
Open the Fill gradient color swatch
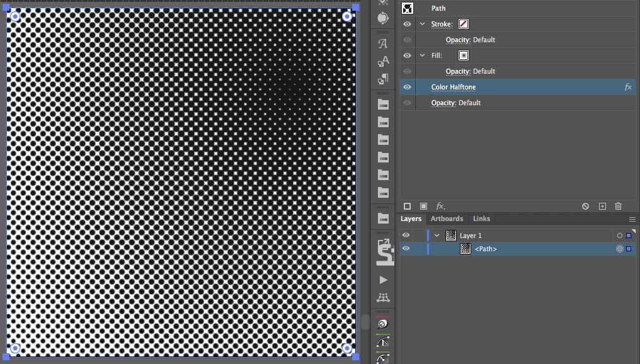(463, 55)
